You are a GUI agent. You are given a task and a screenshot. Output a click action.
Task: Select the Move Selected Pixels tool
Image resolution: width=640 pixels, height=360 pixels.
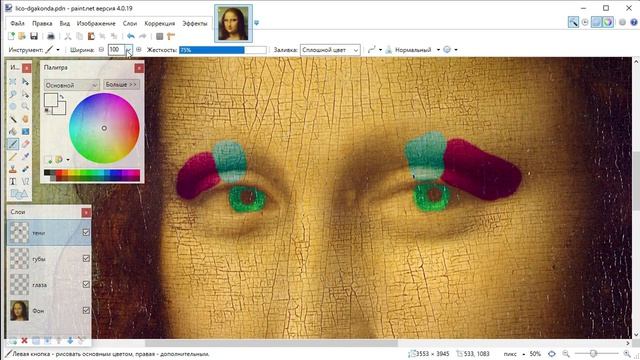pos(25,82)
